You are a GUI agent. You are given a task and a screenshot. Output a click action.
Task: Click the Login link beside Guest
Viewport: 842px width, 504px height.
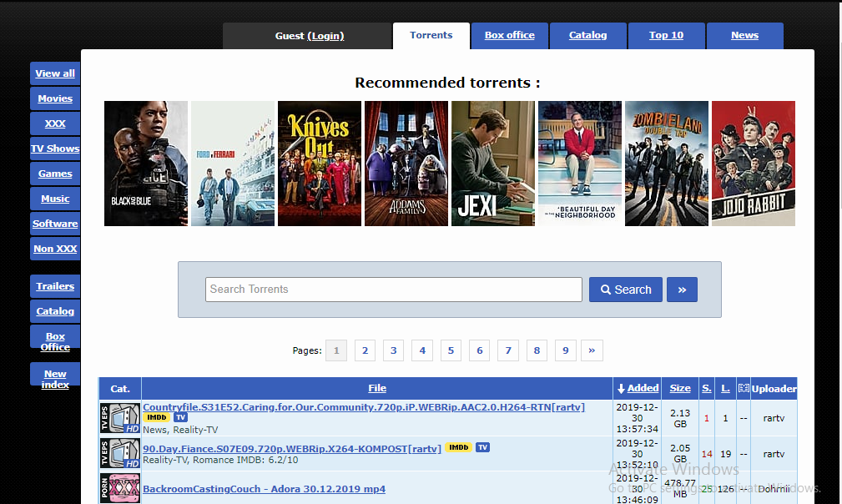[325, 36]
